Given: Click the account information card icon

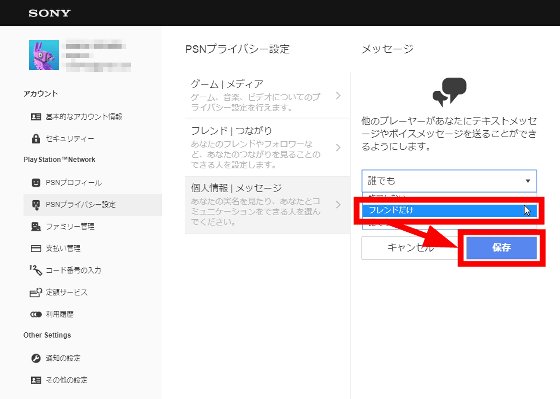Looking at the screenshot, I should point(36,116).
